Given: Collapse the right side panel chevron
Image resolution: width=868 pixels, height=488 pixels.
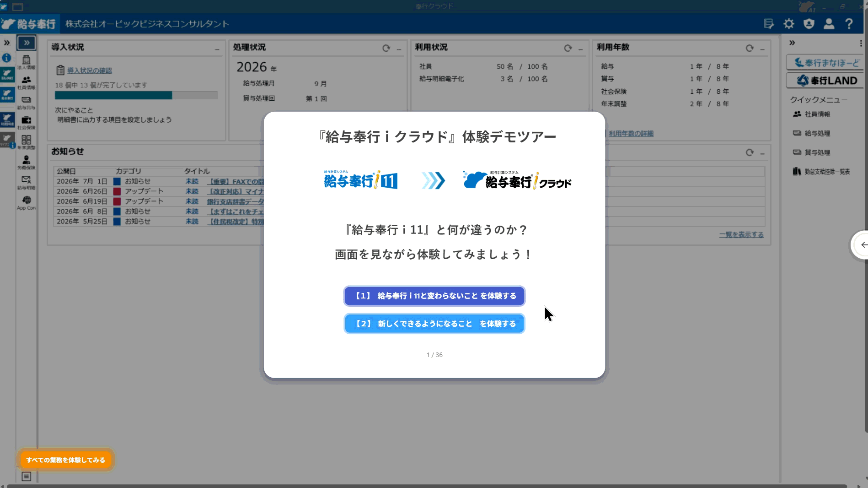Looking at the screenshot, I should (792, 43).
